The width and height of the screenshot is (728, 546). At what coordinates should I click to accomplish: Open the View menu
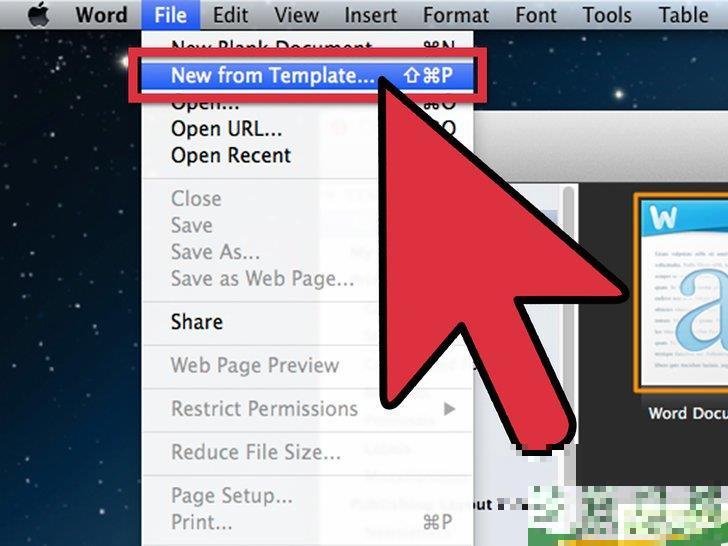coord(296,15)
